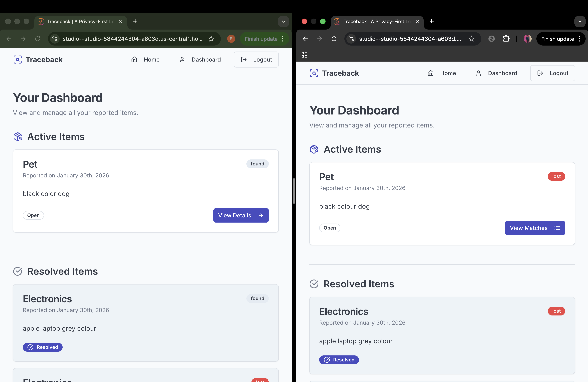
Task: Open Chrome menu next to Finish update on right
Action: pos(579,39)
